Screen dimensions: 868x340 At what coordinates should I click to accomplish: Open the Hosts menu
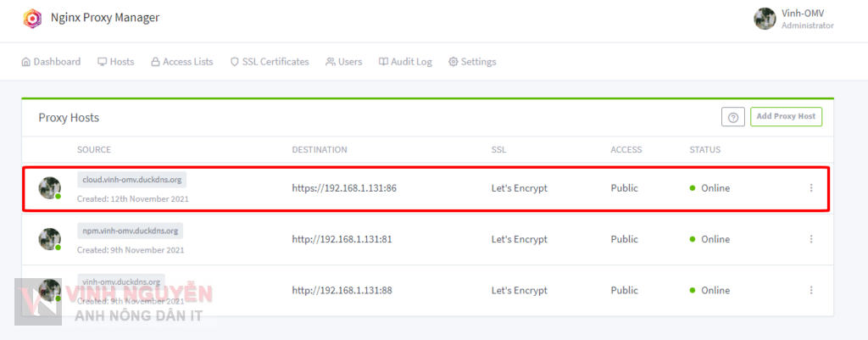tap(115, 61)
